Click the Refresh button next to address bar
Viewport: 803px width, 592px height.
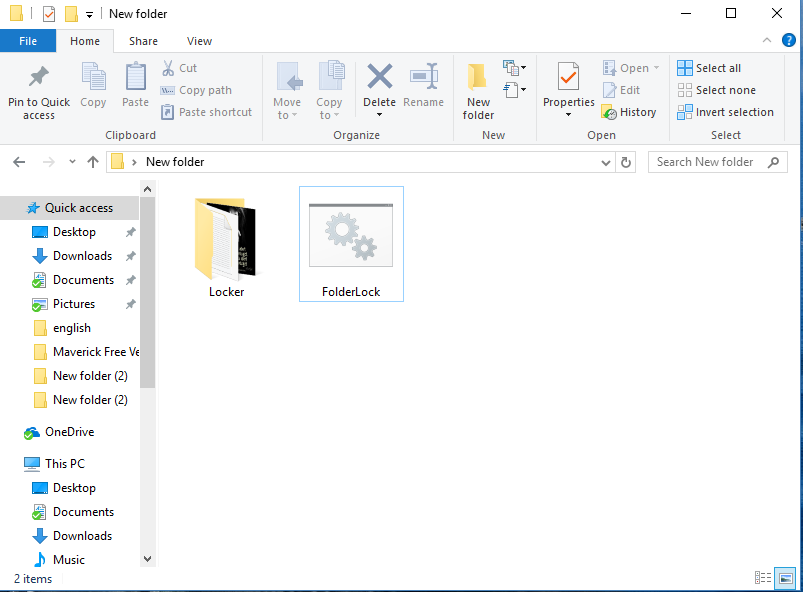coord(626,161)
